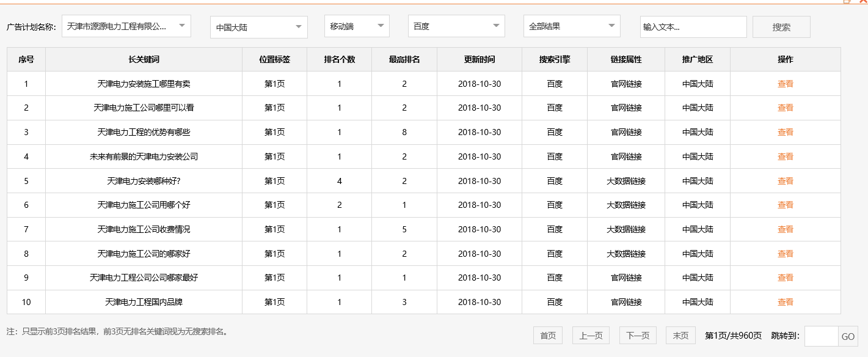Open 查看 for 天津电力工程国内品牌
Image resolution: width=868 pixels, height=357 pixels.
point(785,301)
